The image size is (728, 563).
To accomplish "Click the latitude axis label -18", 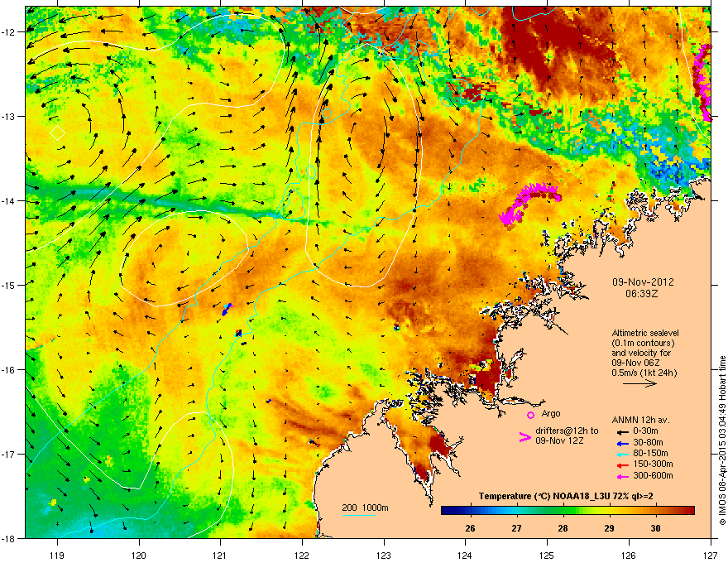I will pos(8,538).
